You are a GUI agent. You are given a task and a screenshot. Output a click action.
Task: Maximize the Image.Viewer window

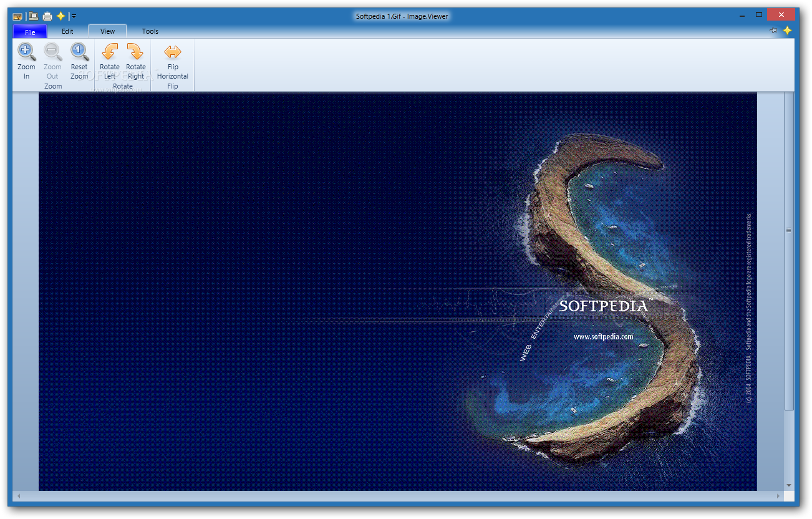click(759, 14)
